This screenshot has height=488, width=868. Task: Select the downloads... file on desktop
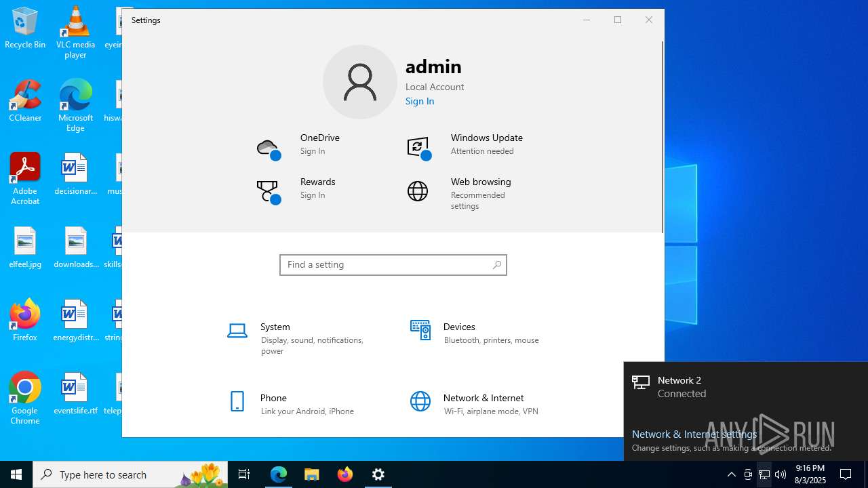pos(75,248)
